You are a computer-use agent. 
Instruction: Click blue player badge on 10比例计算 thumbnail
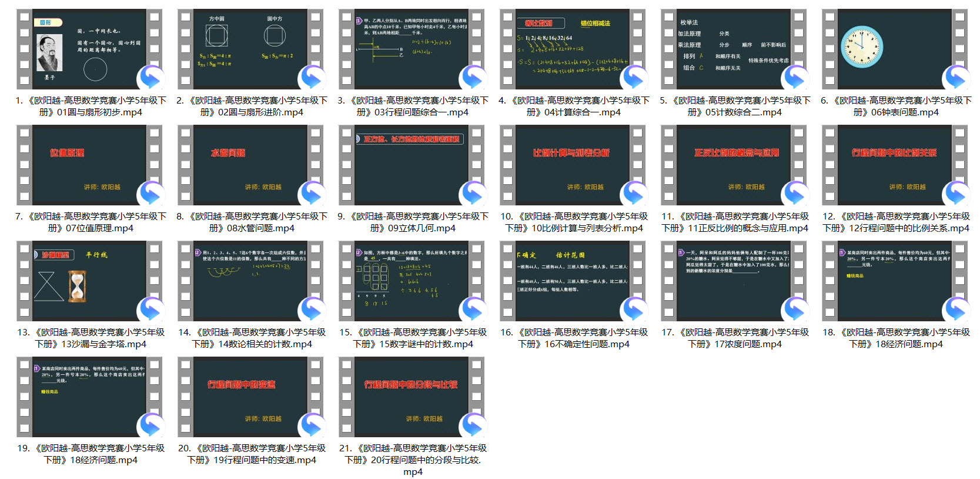pyautogui.click(x=635, y=194)
